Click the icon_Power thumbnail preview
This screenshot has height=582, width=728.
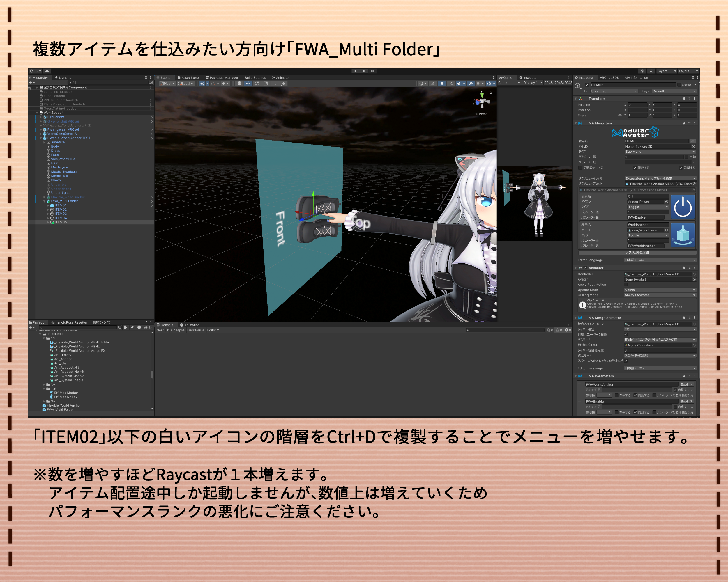click(682, 207)
